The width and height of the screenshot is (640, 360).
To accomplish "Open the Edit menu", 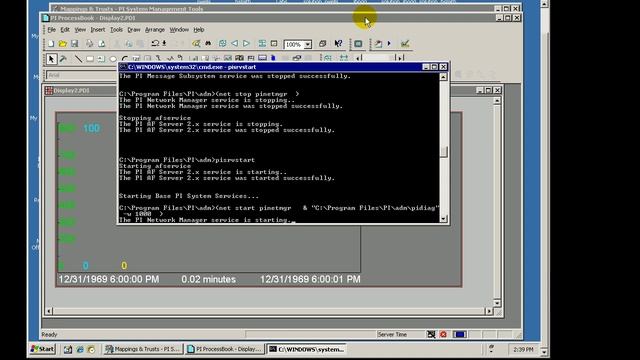I will point(65,30).
